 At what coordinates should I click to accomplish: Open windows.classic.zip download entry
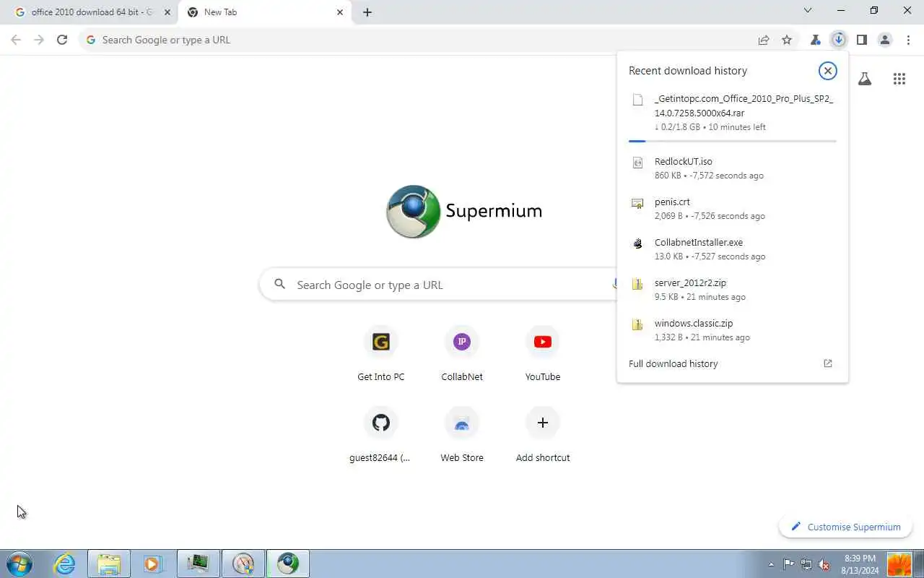click(733, 329)
